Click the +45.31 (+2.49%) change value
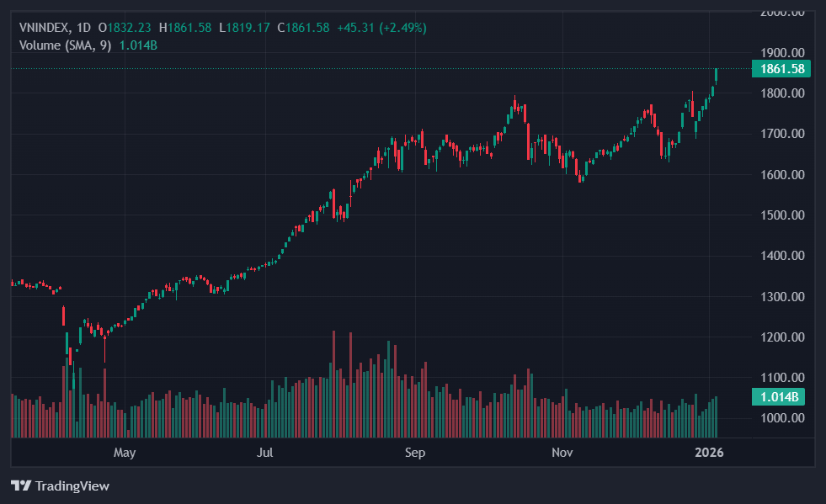Viewport: 826px width, 504px height. [381, 28]
